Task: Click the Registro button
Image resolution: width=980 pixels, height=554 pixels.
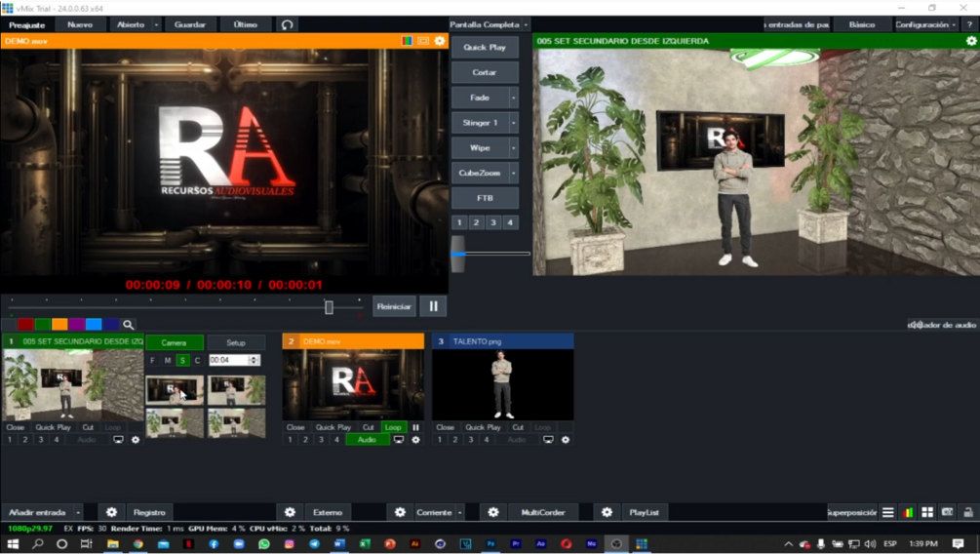Action: 149,512
